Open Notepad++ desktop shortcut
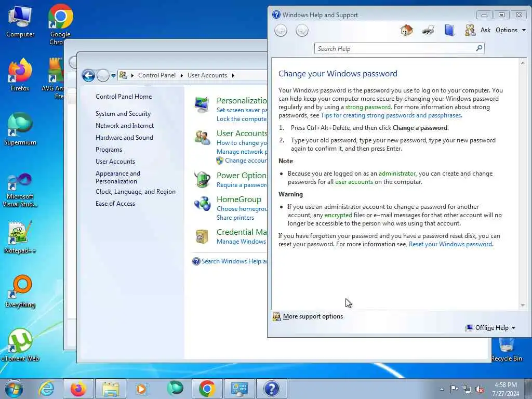 [x=20, y=237]
